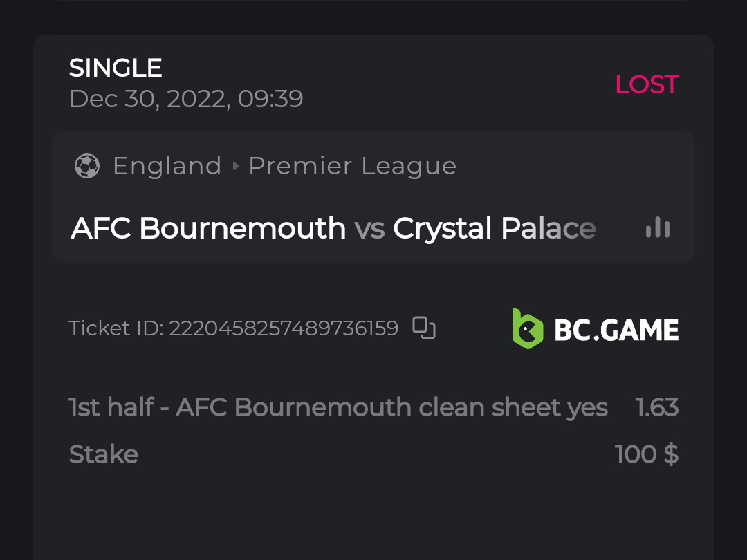Click the BC.GAME brand text
Viewport: 747px width, 560px height.
(x=616, y=330)
